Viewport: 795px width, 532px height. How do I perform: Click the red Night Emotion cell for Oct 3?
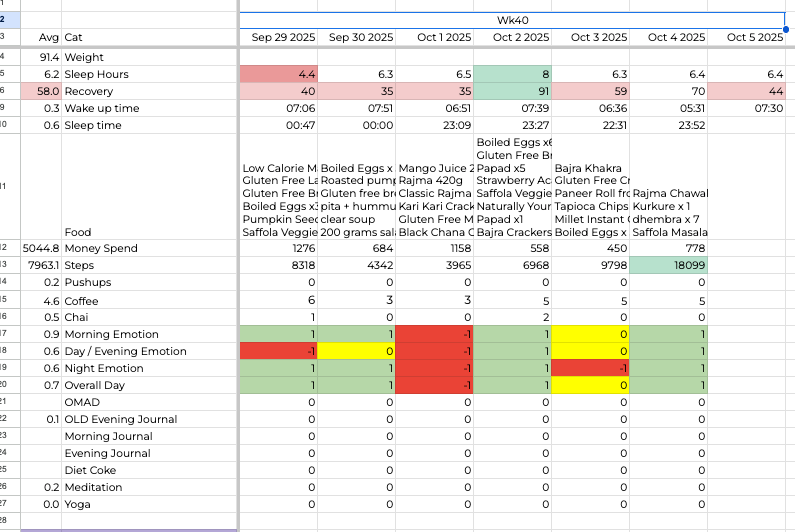coord(590,368)
